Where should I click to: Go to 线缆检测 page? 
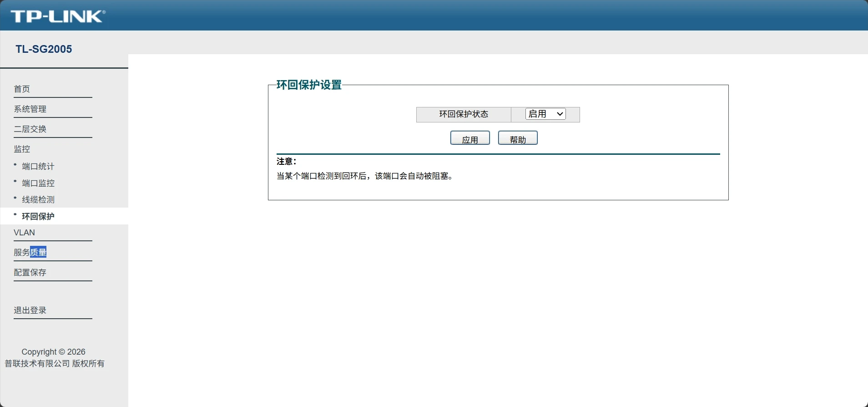coord(38,199)
